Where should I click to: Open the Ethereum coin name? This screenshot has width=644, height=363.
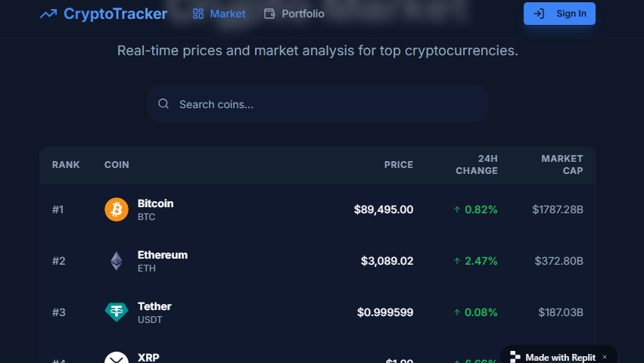coord(162,255)
